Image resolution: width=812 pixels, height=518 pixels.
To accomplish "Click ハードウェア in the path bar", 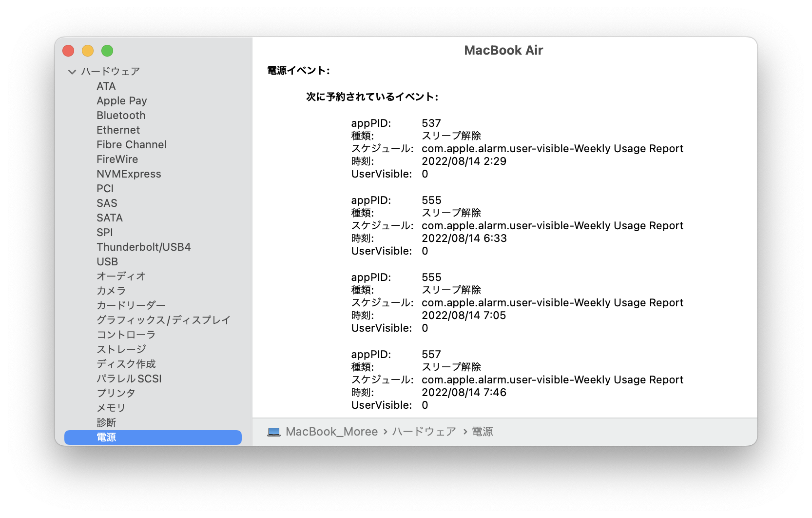I will click(424, 432).
